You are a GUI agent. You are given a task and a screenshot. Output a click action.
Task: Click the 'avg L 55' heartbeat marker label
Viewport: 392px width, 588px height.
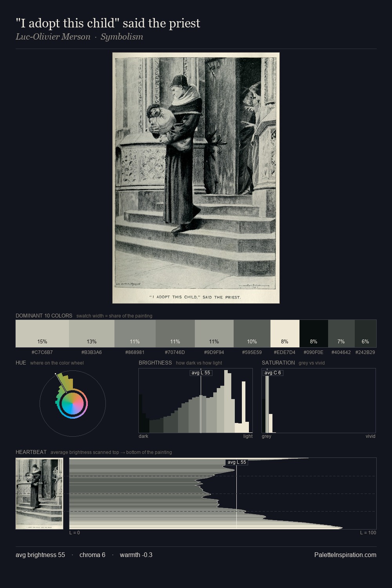point(237,462)
